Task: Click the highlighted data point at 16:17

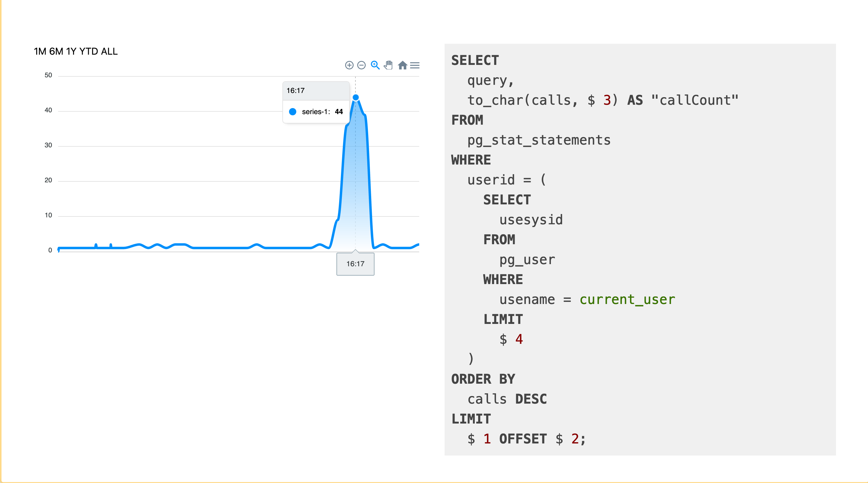Action: pyautogui.click(x=355, y=98)
